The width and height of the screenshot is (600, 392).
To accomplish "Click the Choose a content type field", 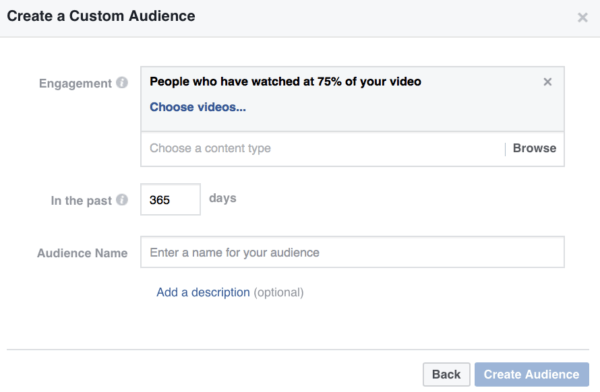I will 323,149.
